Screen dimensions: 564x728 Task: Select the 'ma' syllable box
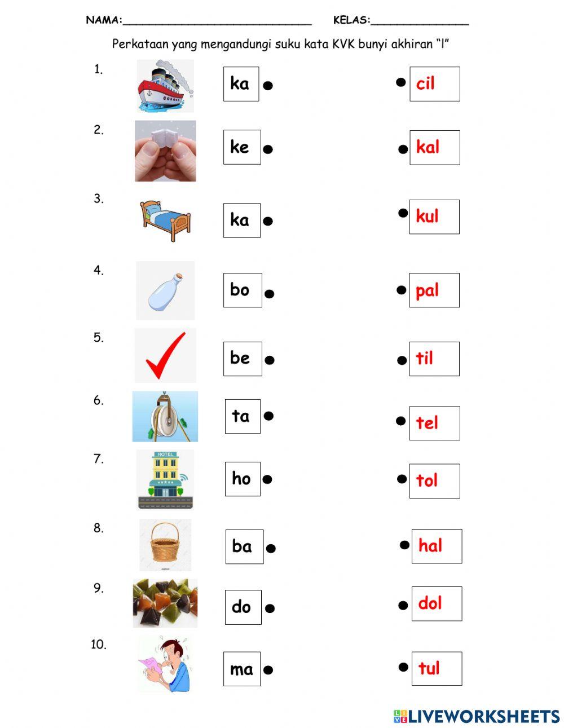click(241, 669)
